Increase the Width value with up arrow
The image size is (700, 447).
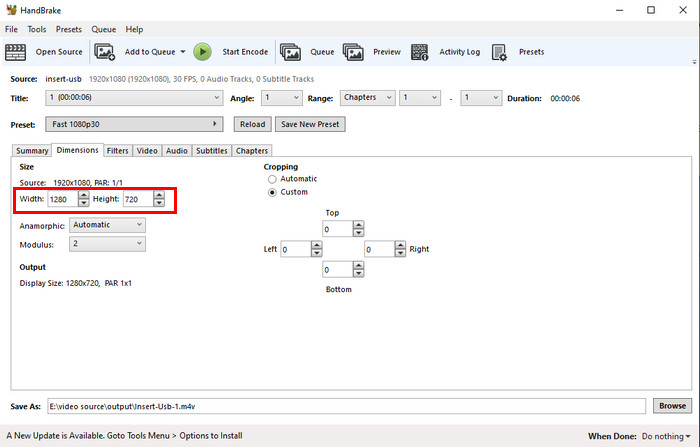click(x=83, y=195)
